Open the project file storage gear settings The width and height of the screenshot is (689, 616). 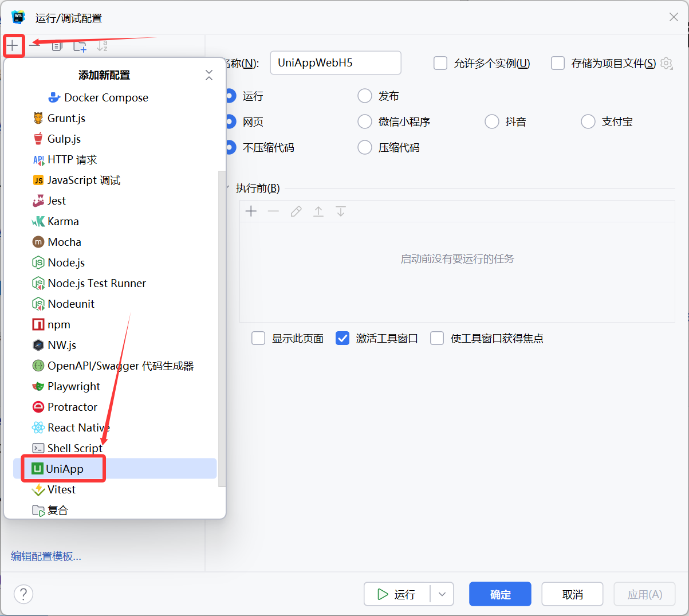(x=666, y=63)
